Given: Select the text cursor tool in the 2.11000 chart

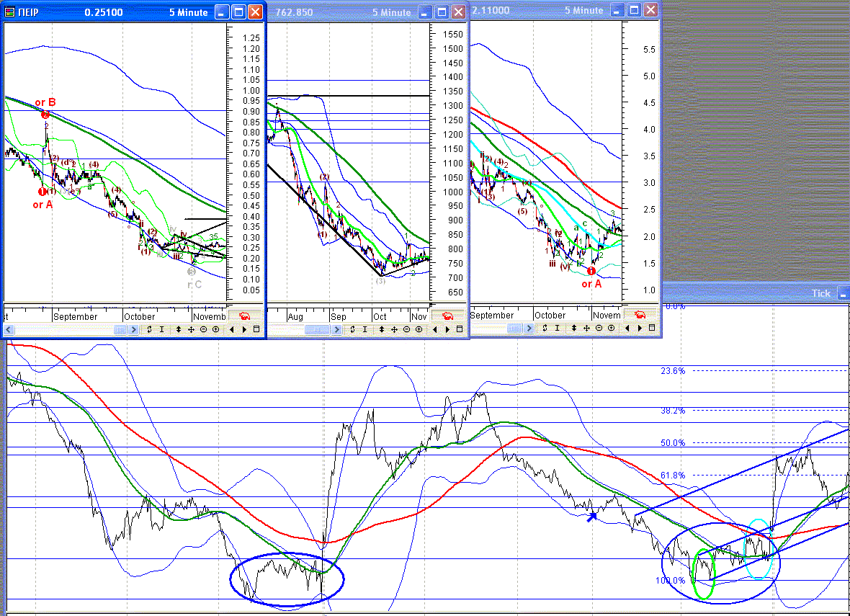Looking at the screenshot, I should (558, 328).
